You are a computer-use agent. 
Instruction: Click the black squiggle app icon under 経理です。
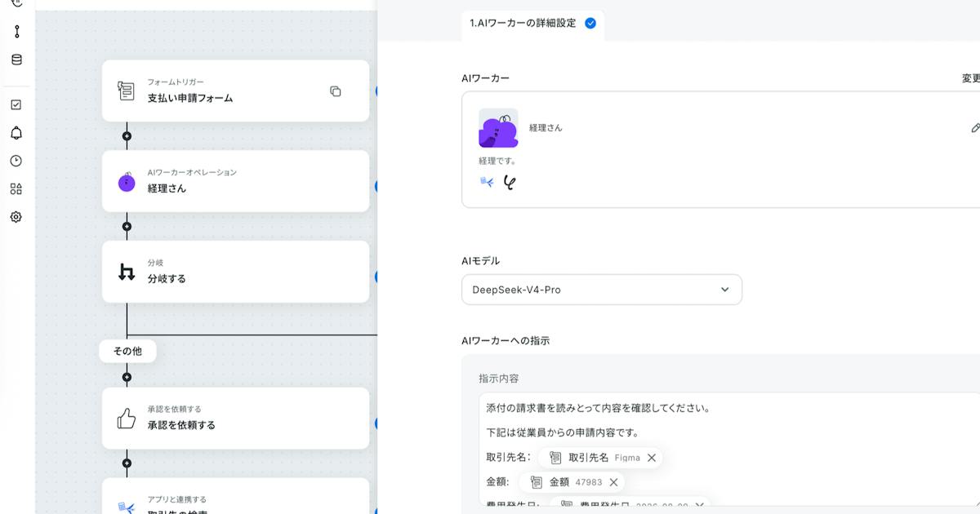(510, 182)
